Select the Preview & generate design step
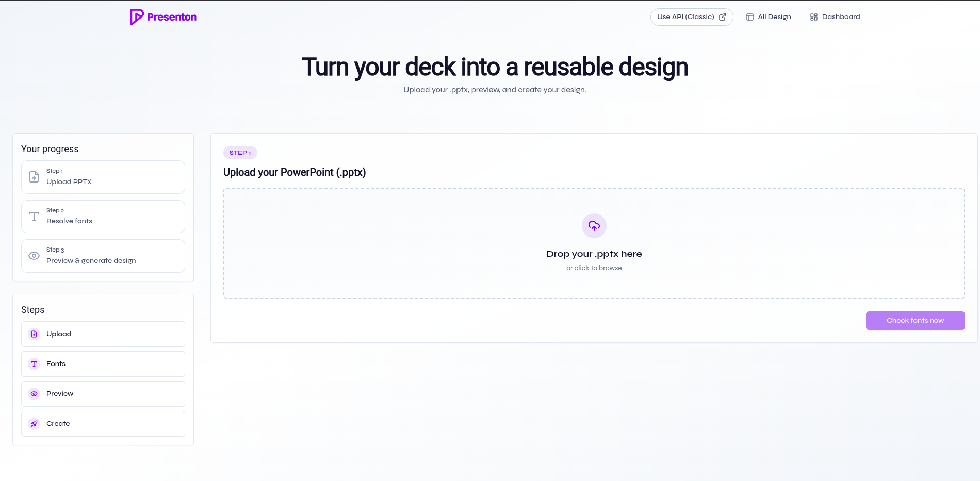This screenshot has height=481, width=980. pyautogui.click(x=103, y=256)
